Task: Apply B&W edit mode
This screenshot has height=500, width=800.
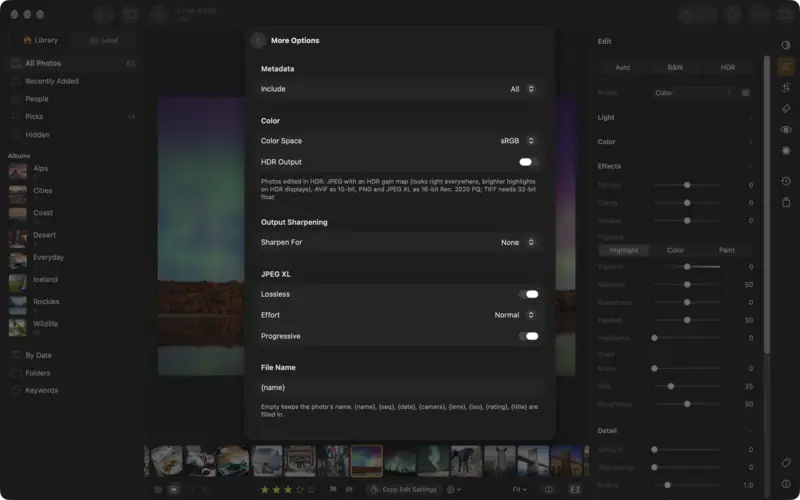Action: (675, 67)
